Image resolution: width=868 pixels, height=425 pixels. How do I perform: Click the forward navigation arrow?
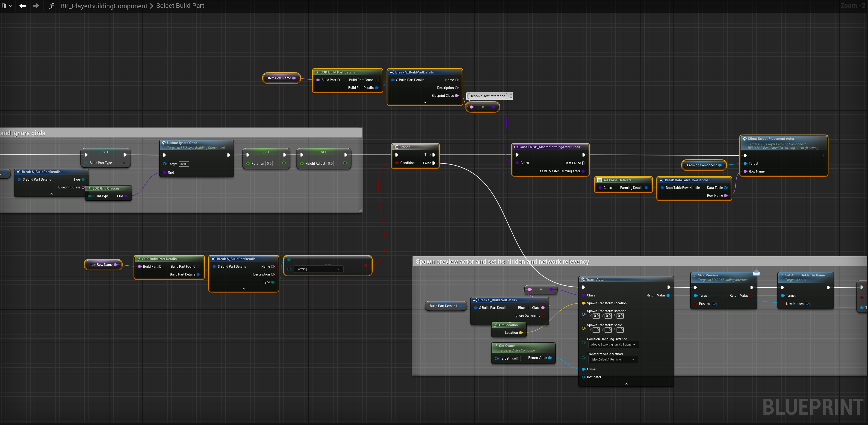click(36, 6)
